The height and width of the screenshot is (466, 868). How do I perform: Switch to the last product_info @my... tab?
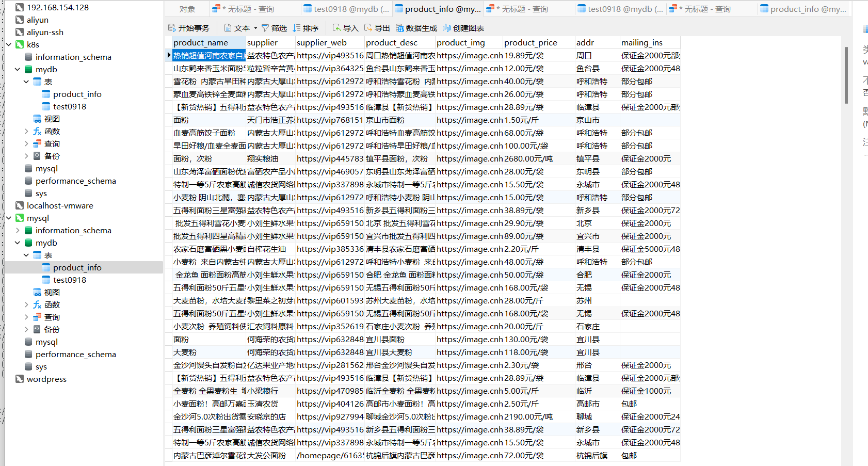pos(803,9)
